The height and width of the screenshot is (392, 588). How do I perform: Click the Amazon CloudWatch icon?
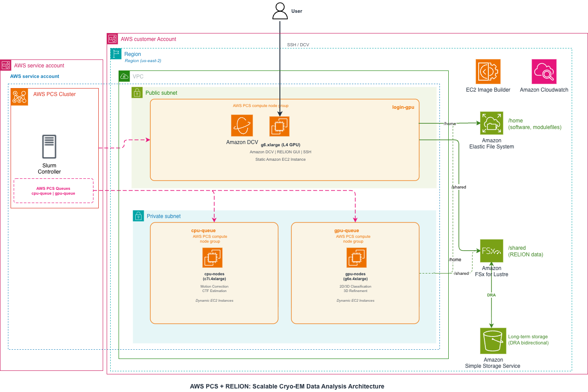coord(544,71)
